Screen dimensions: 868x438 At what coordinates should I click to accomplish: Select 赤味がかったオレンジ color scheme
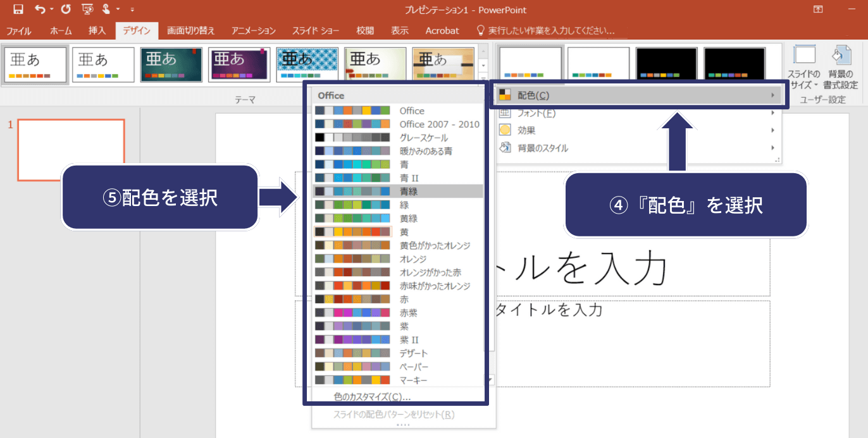point(399,286)
